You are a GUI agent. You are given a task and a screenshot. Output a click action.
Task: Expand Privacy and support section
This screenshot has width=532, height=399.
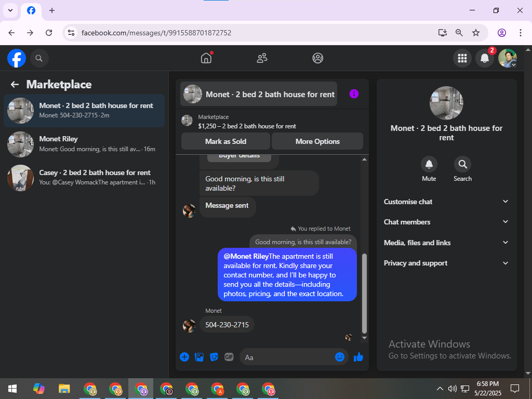pos(446,263)
